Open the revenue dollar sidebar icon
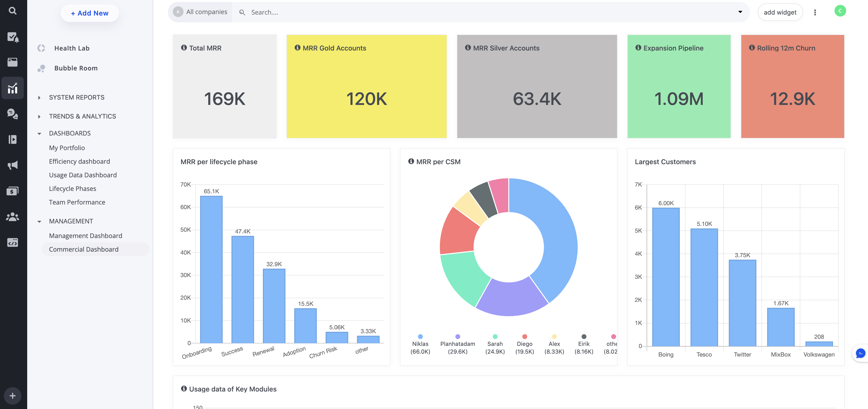The width and height of the screenshot is (868, 409). (12, 191)
